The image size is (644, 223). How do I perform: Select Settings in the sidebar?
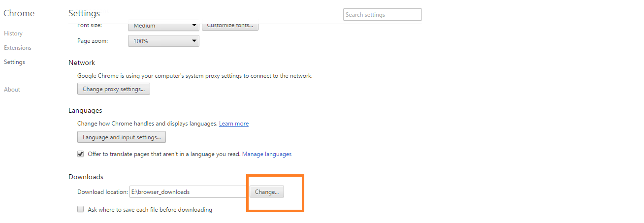tap(14, 62)
